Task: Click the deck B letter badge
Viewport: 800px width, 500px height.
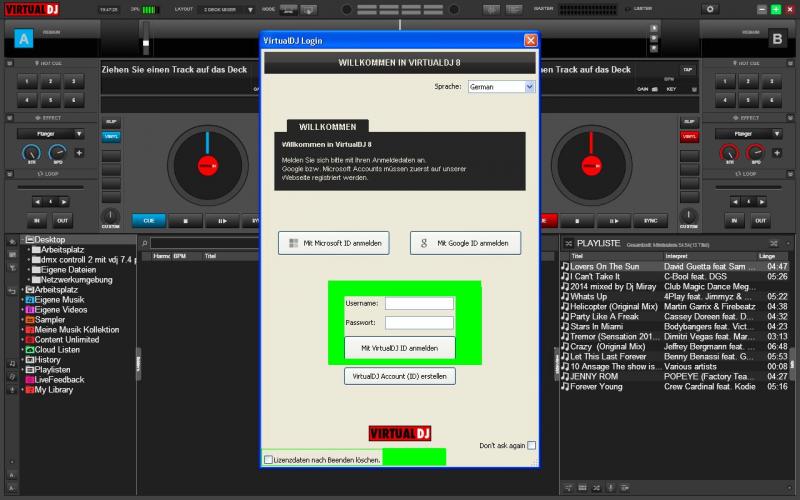Action: [777, 39]
